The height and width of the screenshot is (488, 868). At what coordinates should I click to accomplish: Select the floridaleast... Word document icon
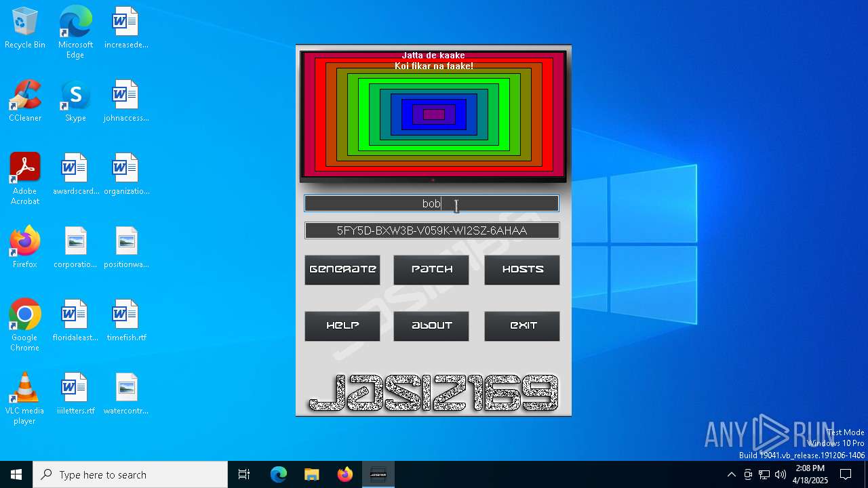click(76, 321)
